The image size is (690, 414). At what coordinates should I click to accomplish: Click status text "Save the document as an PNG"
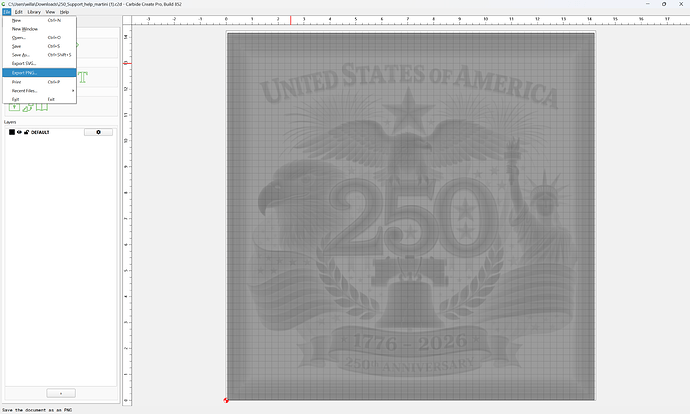[x=37, y=410]
